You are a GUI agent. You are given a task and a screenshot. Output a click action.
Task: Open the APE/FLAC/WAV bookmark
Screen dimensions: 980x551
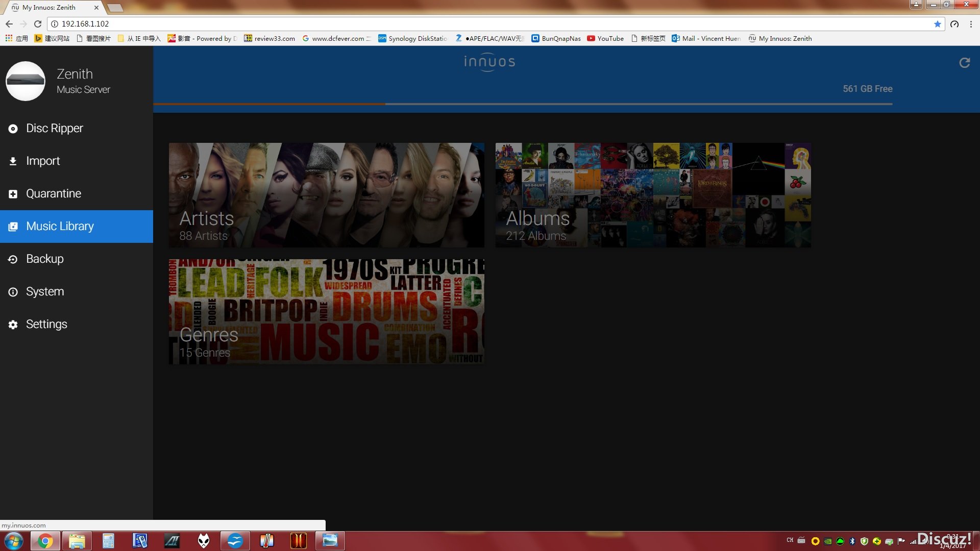(x=490, y=38)
